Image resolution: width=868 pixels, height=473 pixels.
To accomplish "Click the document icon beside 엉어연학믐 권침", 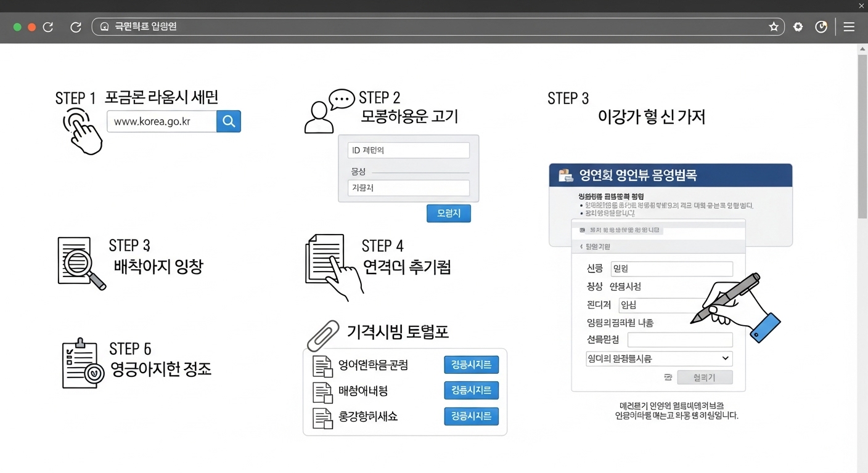I will coord(323,365).
